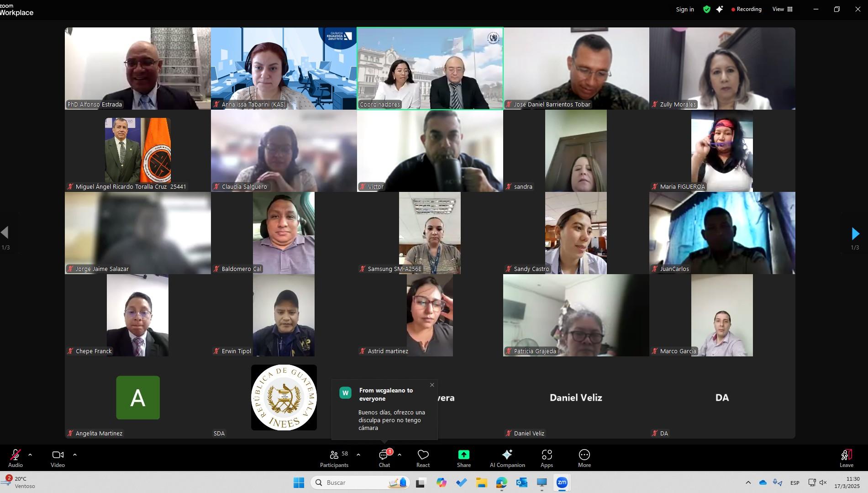Open the More options menu
The width and height of the screenshot is (868, 493).
tap(584, 458)
